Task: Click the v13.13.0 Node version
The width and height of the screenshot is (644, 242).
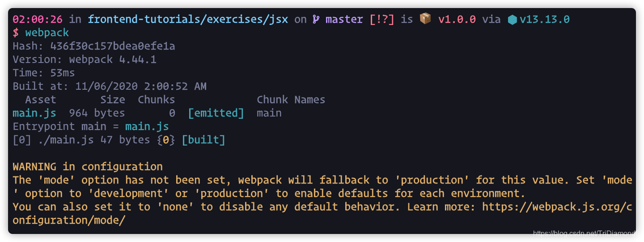Action: 544,20
